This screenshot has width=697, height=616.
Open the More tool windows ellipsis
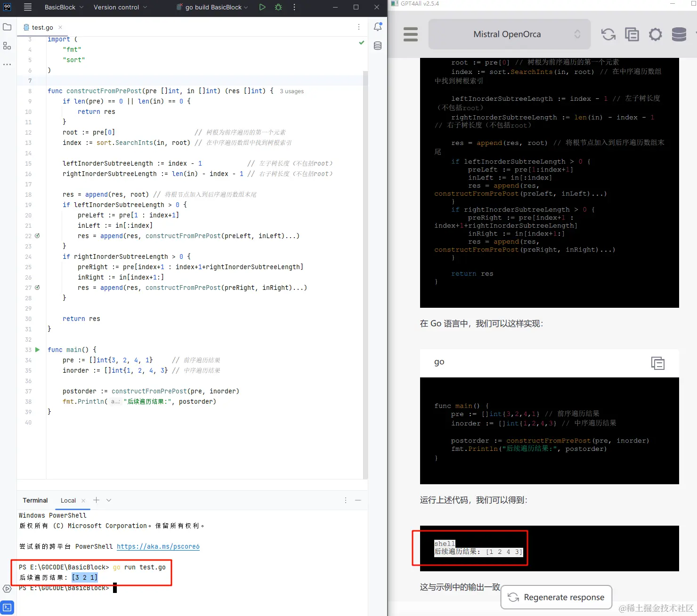[x=7, y=64]
